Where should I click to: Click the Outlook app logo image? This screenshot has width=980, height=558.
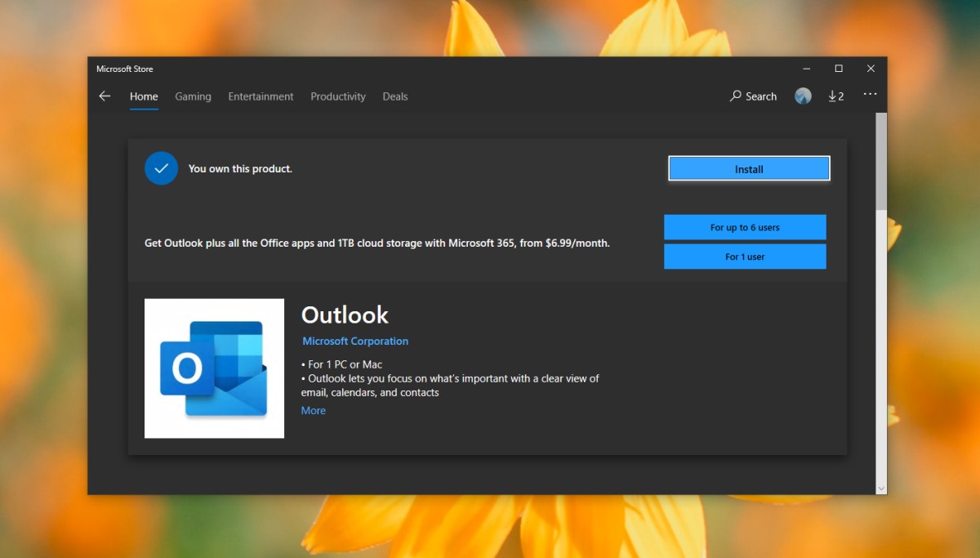pyautogui.click(x=214, y=368)
